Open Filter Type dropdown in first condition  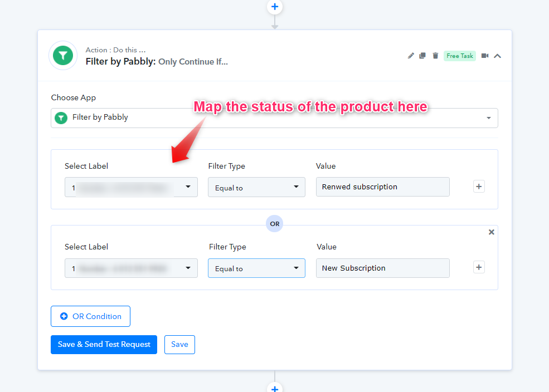256,187
